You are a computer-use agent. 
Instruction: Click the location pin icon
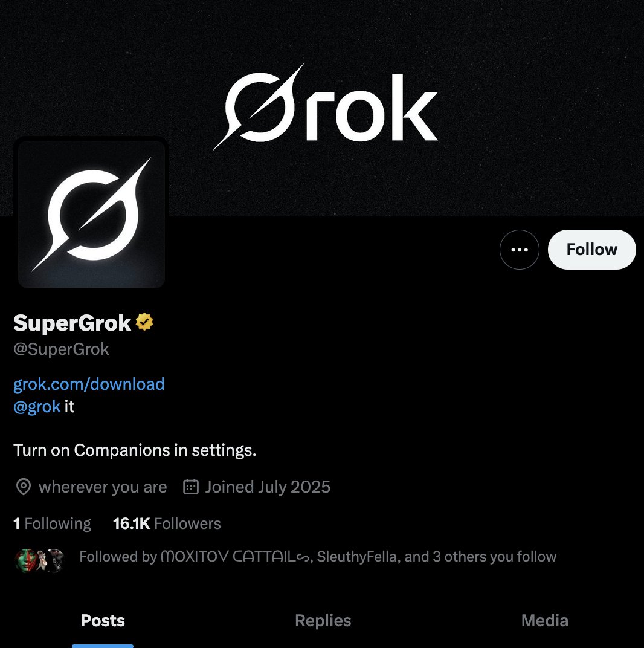click(x=24, y=487)
